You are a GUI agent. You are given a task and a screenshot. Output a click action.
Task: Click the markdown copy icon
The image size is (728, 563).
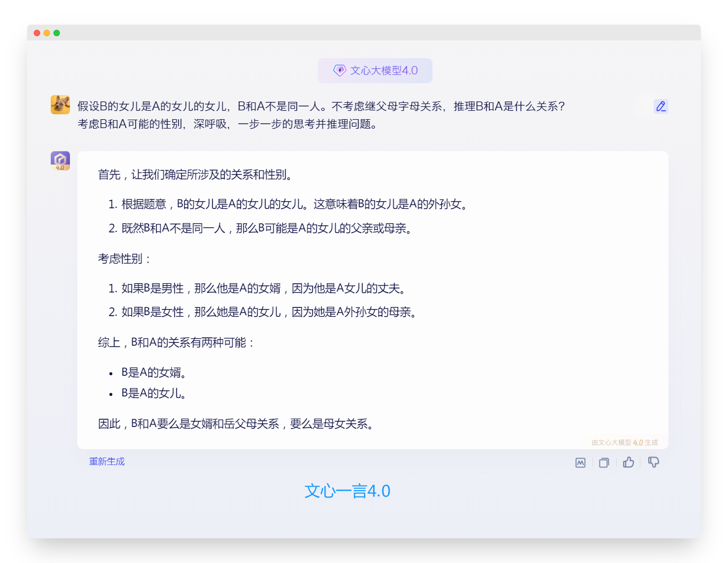580,463
